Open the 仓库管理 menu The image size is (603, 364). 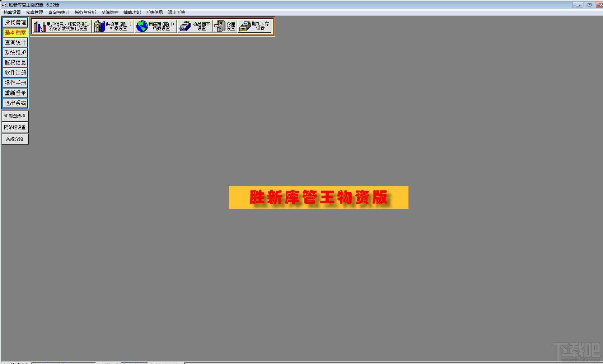click(34, 13)
